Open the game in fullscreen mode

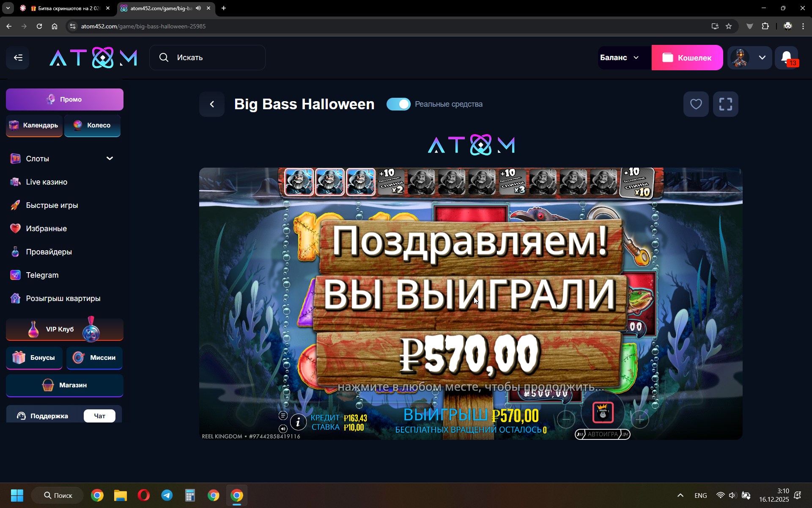coord(725,104)
